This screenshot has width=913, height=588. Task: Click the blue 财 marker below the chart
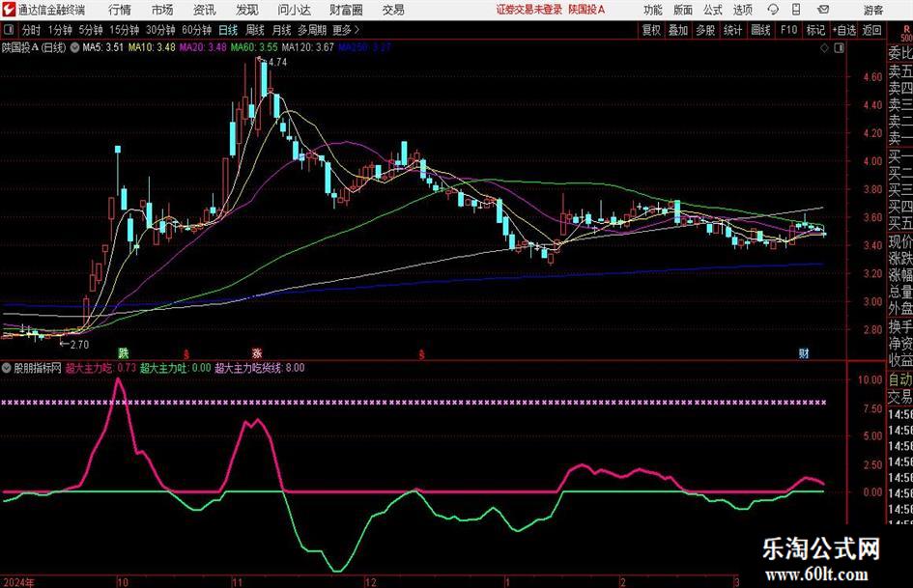(x=804, y=352)
